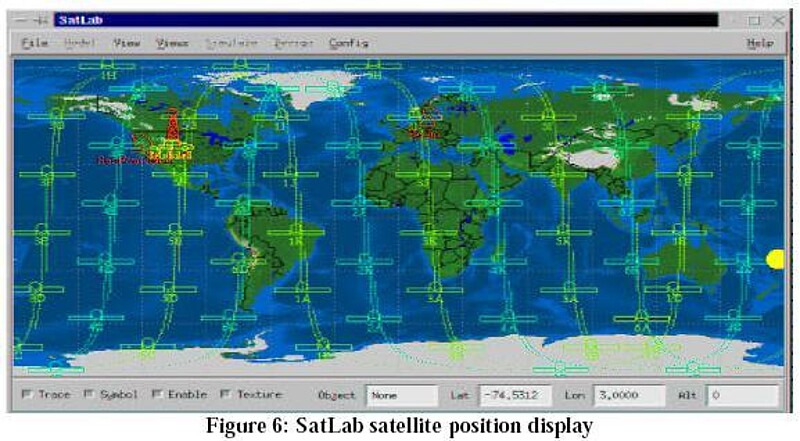
Task: Open the Config menu
Action: [348, 43]
